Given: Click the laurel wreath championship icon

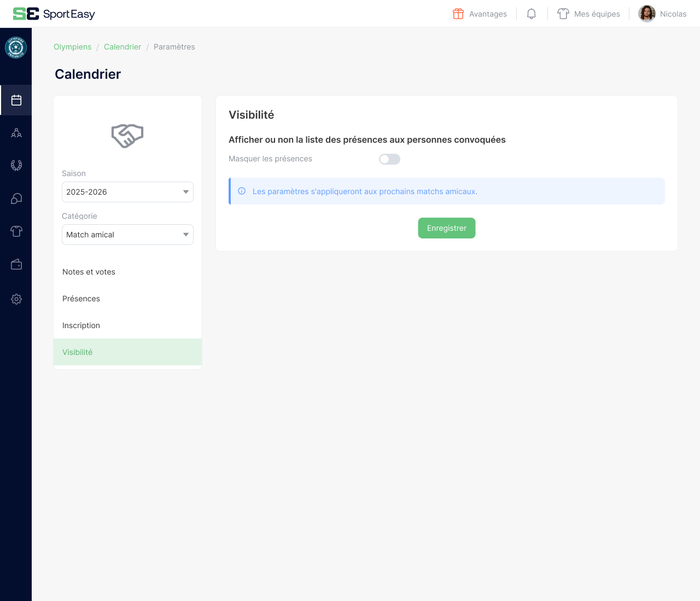Looking at the screenshot, I should (16, 165).
